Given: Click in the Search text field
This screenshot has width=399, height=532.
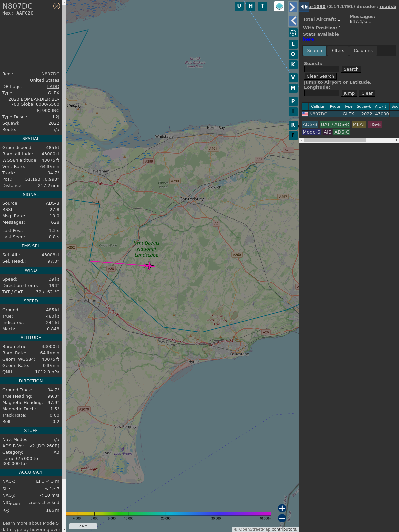Looking at the screenshot, I should (322, 69).
